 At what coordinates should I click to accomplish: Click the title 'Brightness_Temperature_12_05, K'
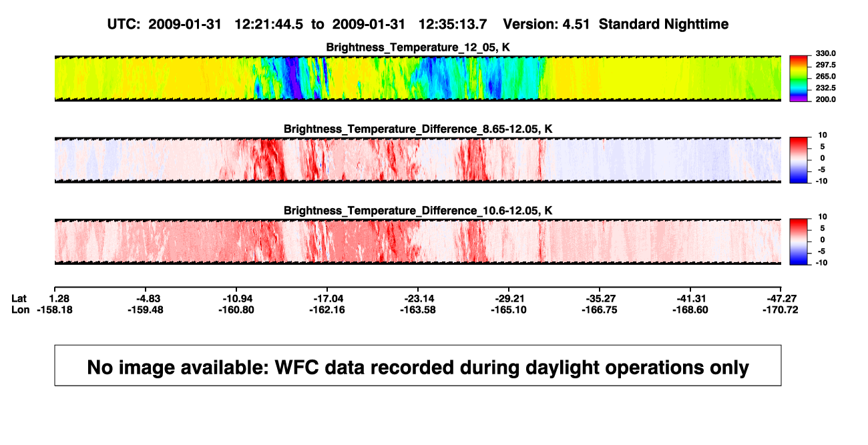pos(418,47)
